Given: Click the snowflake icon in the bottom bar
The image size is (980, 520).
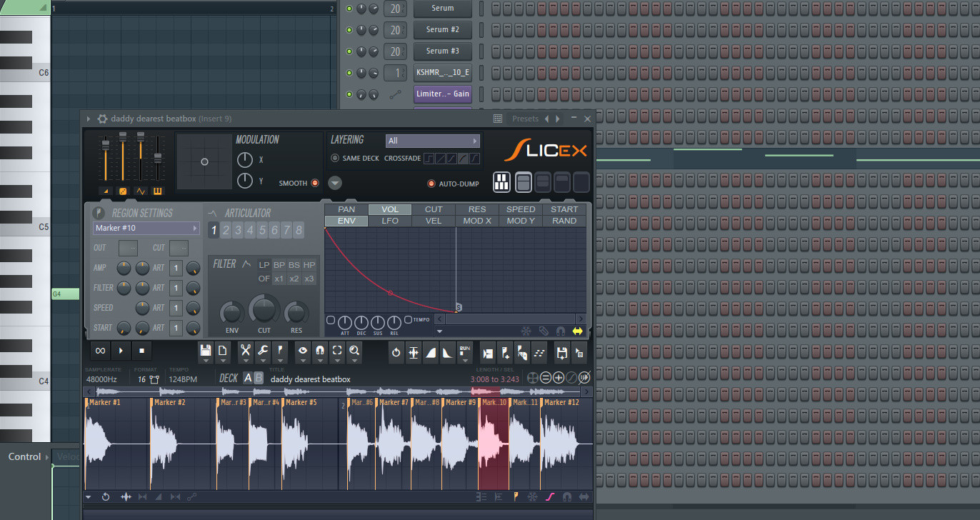Looking at the screenshot, I should 532,496.
